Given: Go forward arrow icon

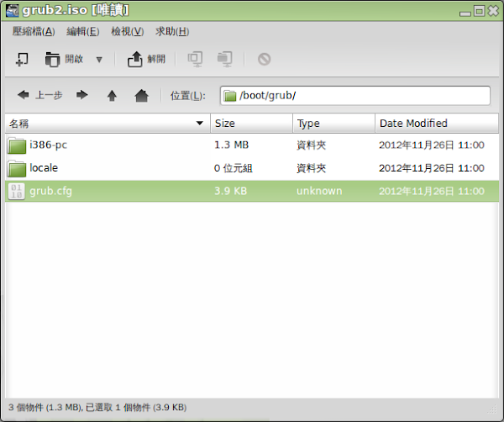Looking at the screenshot, I should tap(82, 95).
